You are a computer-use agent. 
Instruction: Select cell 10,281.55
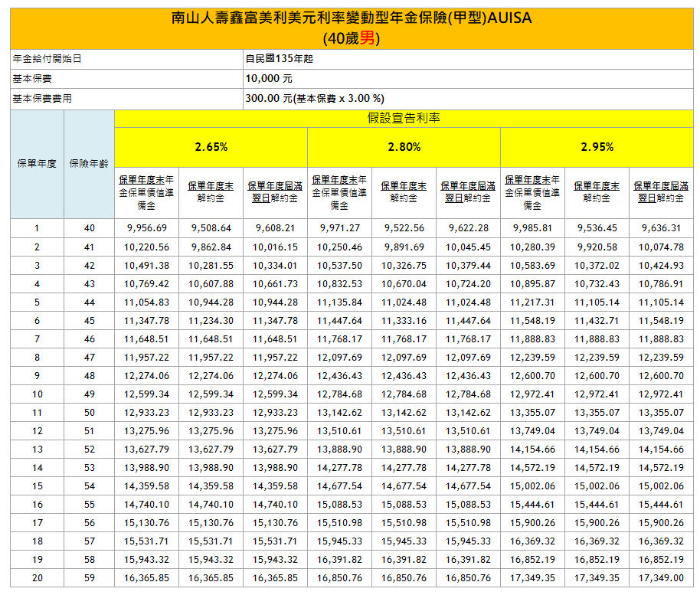(x=211, y=266)
